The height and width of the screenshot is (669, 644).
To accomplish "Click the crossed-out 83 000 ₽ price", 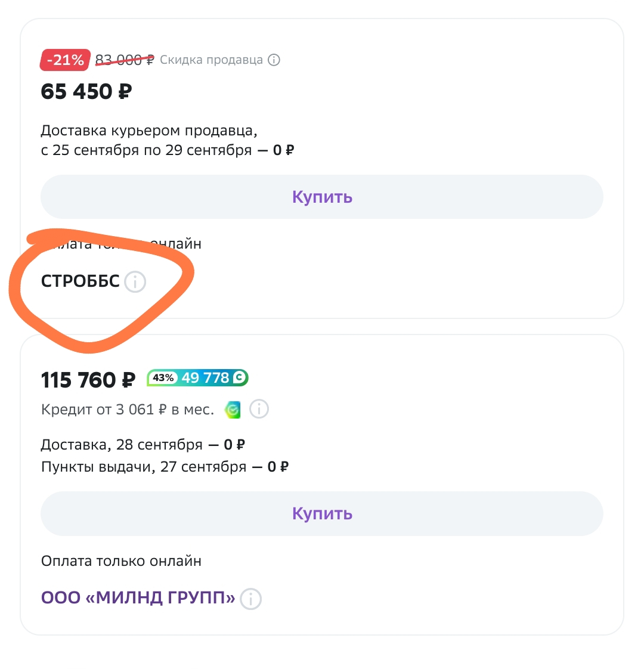I will pos(124,60).
